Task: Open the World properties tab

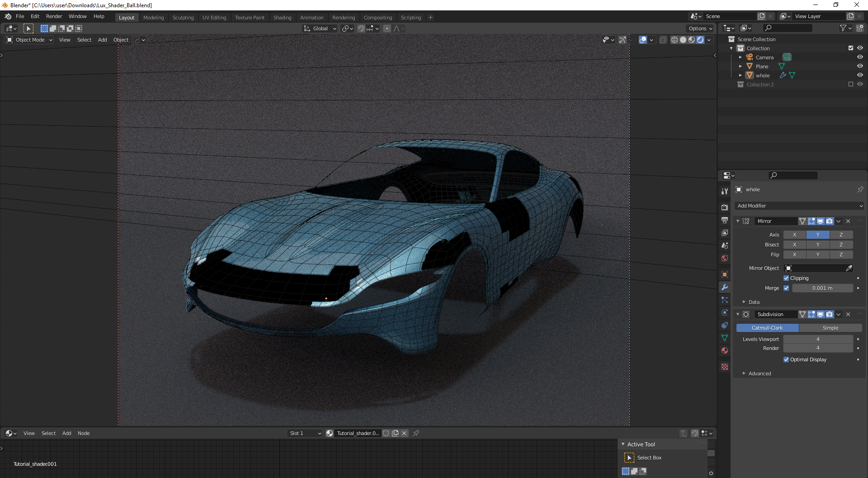Action: 725,258
